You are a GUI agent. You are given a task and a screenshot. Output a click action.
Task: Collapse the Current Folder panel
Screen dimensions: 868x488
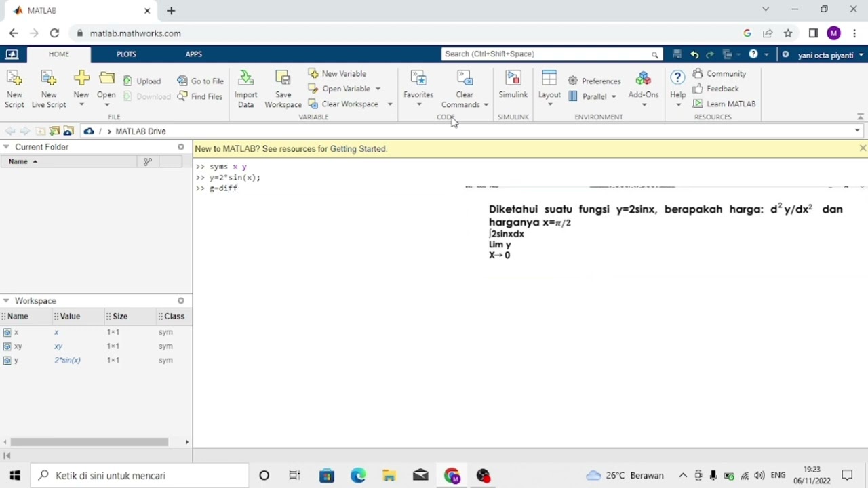pos(5,147)
